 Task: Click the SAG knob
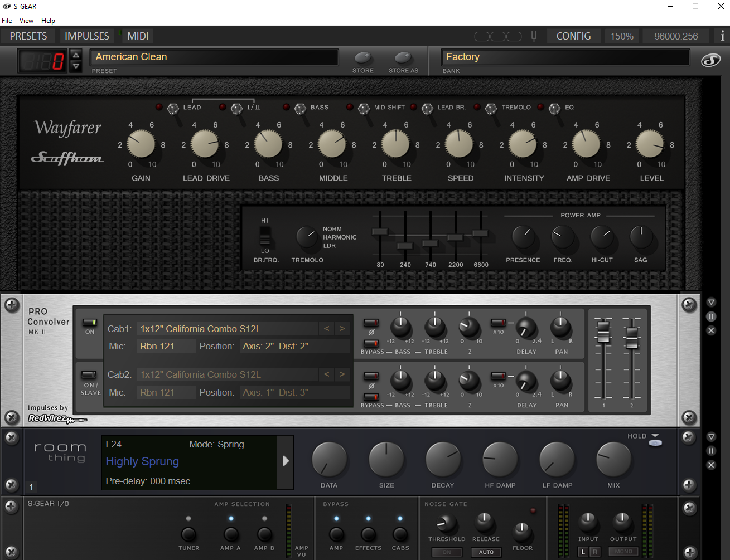pos(641,238)
